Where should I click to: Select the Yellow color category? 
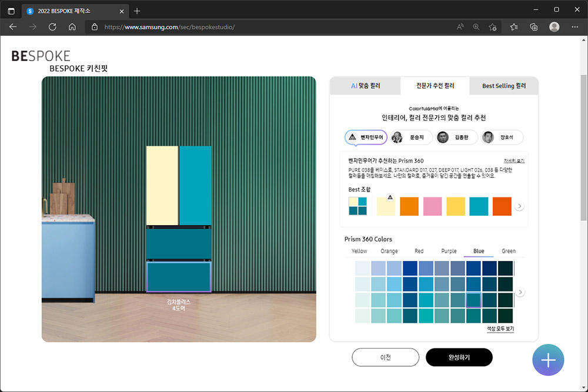359,251
